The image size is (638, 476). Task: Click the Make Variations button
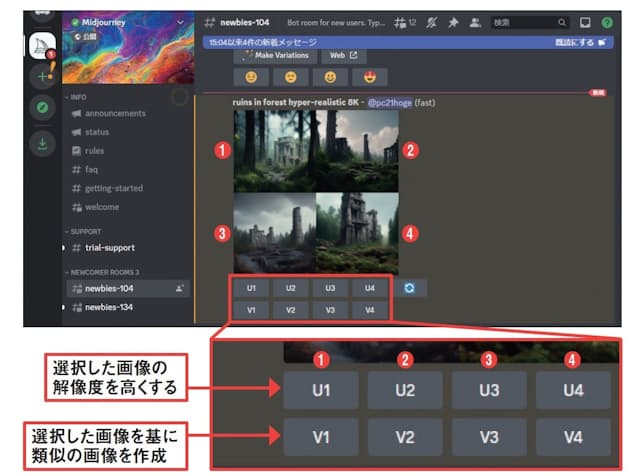(x=275, y=55)
